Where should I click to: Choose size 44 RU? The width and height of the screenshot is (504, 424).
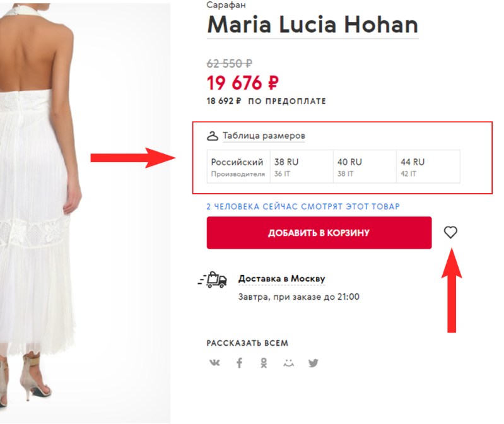tap(427, 167)
